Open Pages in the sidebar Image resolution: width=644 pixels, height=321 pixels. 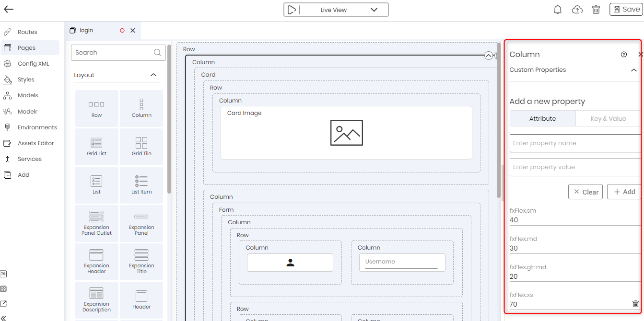[x=30, y=48]
